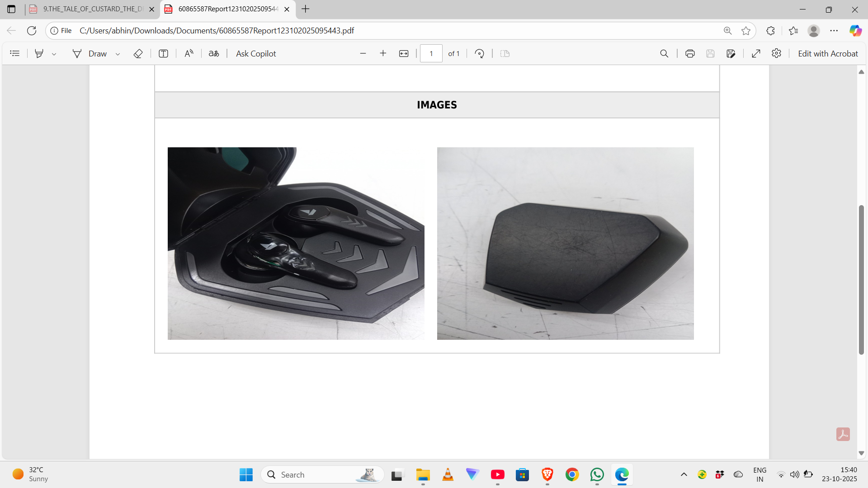Image resolution: width=868 pixels, height=488 pixels.
Task: Click Edit with Acrobat
Action: [x=828, y=53]
